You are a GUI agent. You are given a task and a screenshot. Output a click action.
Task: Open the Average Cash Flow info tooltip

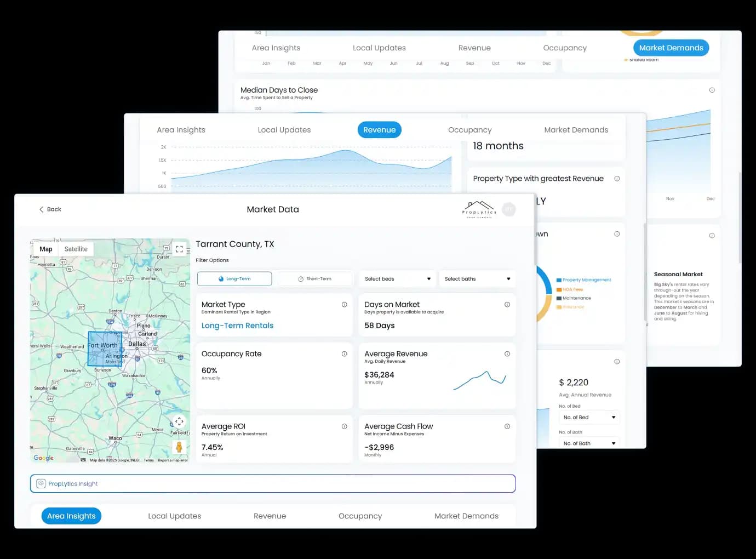(x=507, y=426)
